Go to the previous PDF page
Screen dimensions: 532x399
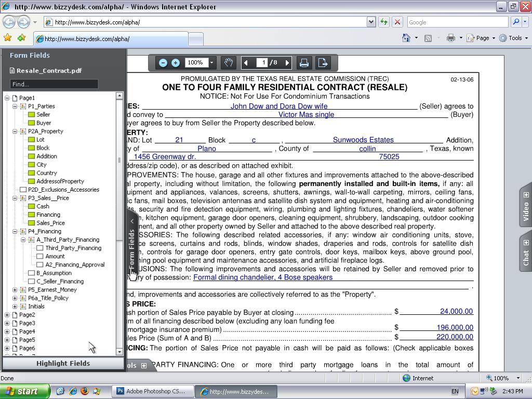coord(246,63)
